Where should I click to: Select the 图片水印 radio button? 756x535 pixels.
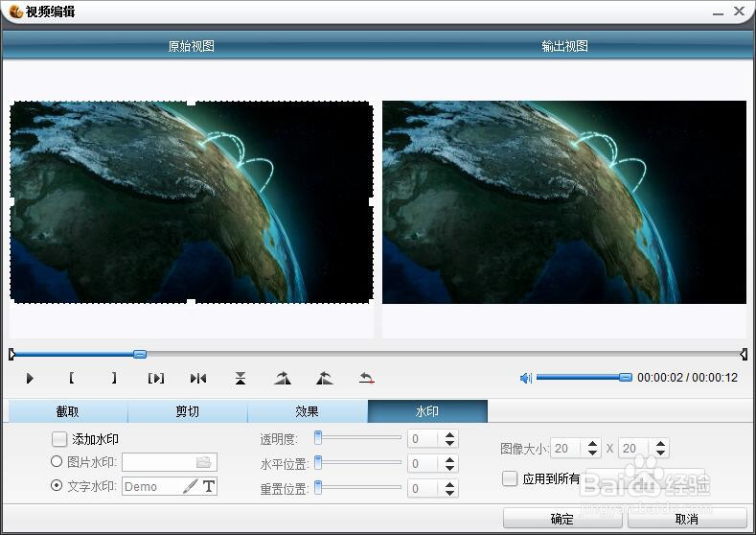[57, 462]
